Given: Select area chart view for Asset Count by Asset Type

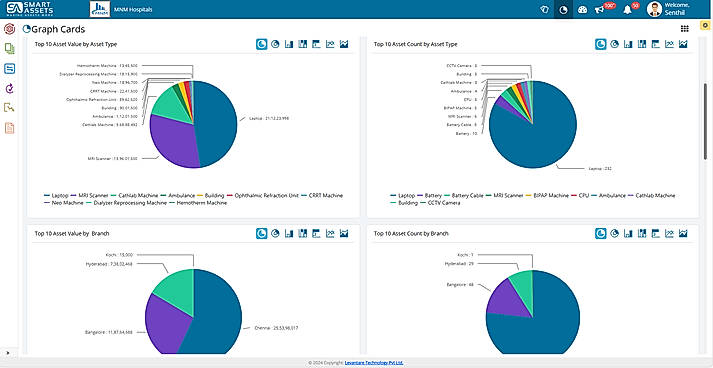Looking at the screenshot, I should point(683,44).
